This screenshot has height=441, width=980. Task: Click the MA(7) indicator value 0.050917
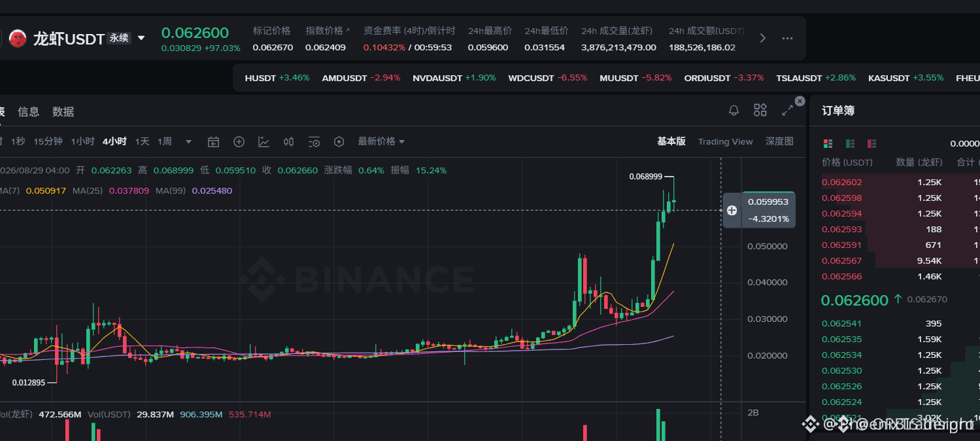pyautogui.click(x=46, y=191)
